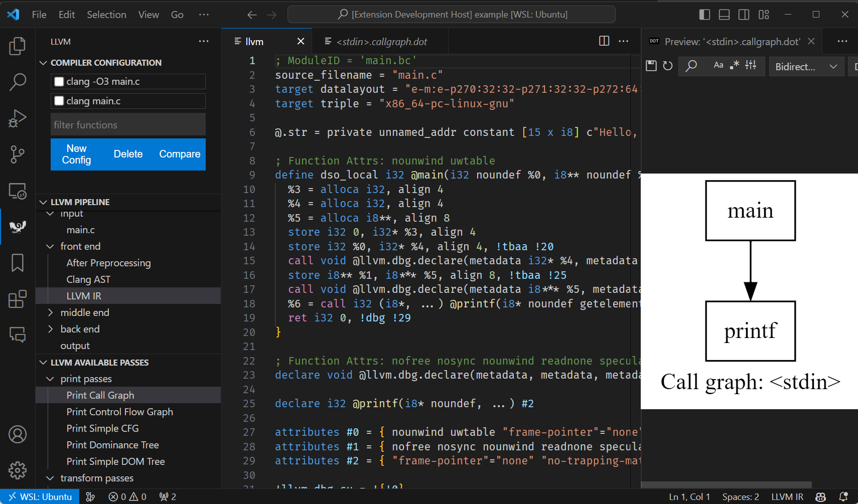
Task: Toggle the secondary side bar layout icon
Action: [744, 15]
